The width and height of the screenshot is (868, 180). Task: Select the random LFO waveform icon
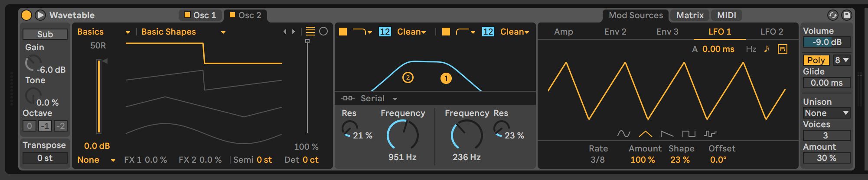click(710, 134)
